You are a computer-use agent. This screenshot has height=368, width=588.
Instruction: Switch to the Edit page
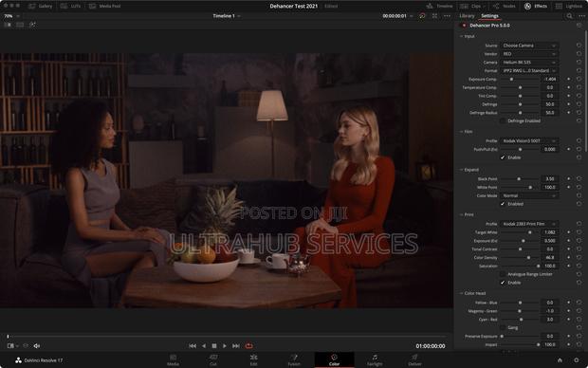(253, 359)
